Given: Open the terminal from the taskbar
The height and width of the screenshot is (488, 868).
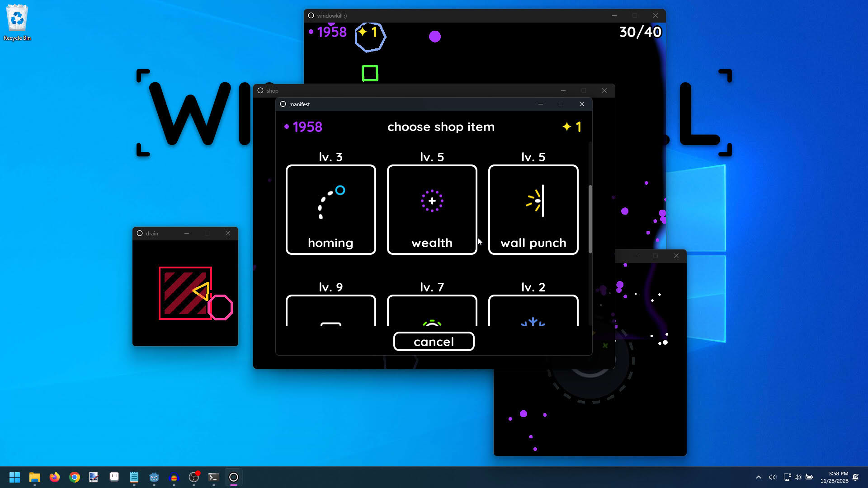Looking at the screenshot, I should (x=214, y=477).
